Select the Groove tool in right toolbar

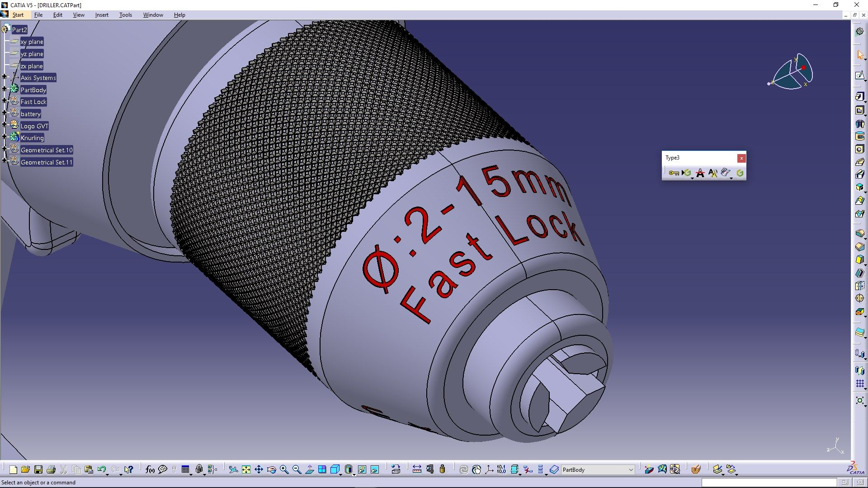coord(859,136)
